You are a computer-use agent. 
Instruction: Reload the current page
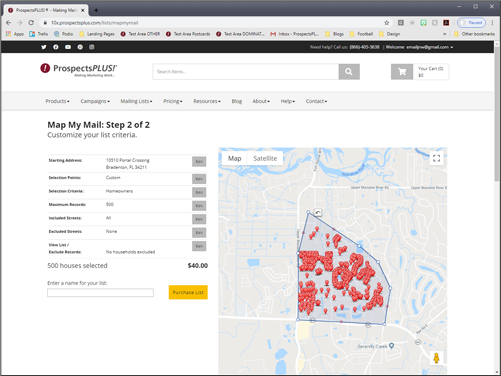tap(31, 23)
